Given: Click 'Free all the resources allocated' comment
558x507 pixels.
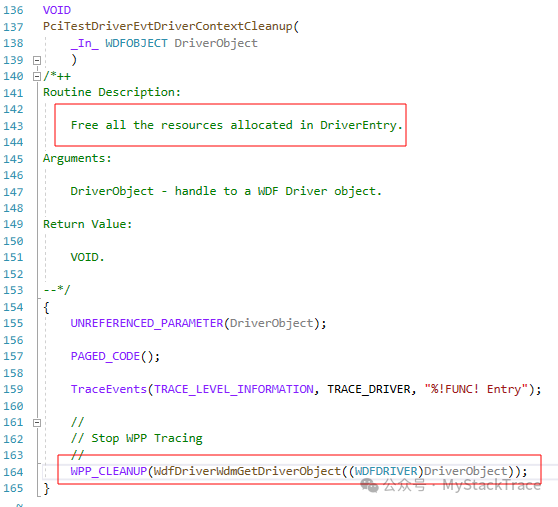Looking at the screenshot, I should click(x=181, y=125).
